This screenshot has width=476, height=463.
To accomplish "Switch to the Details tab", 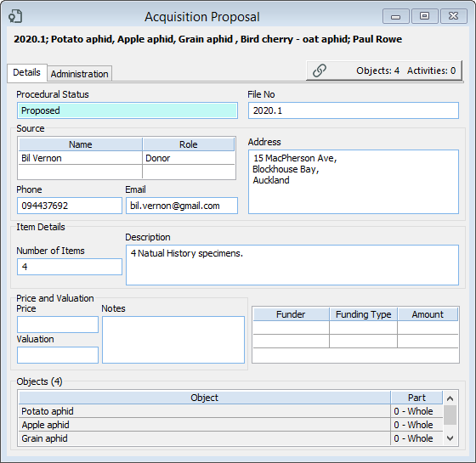I will point(26,72).
